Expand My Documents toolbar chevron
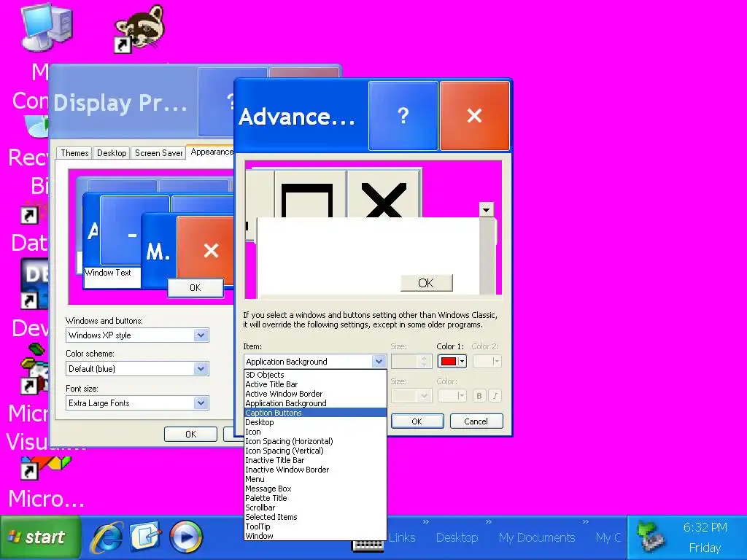 point(586,522)
